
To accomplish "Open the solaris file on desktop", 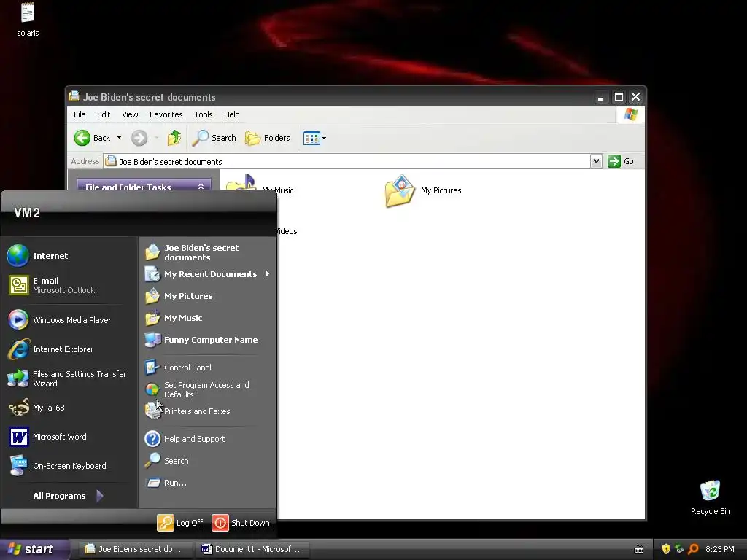I will click(x=28, y=20).
